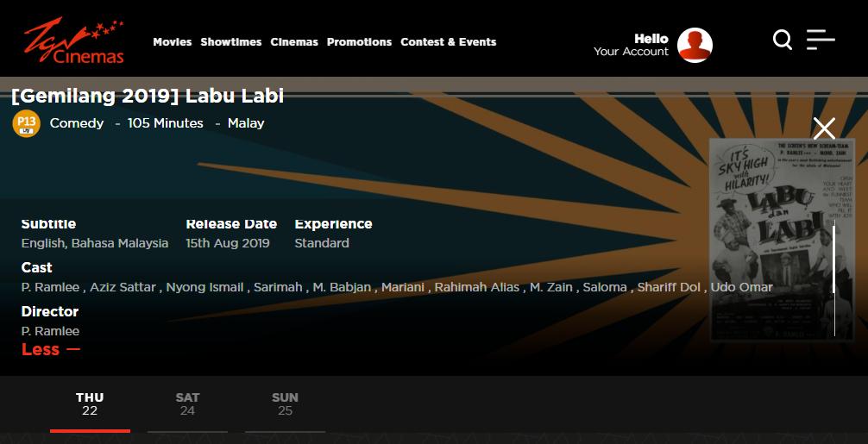This screenshot has width=868, height=444.
Task: Click cast name Shariff Dol
Action: (669, 287)
